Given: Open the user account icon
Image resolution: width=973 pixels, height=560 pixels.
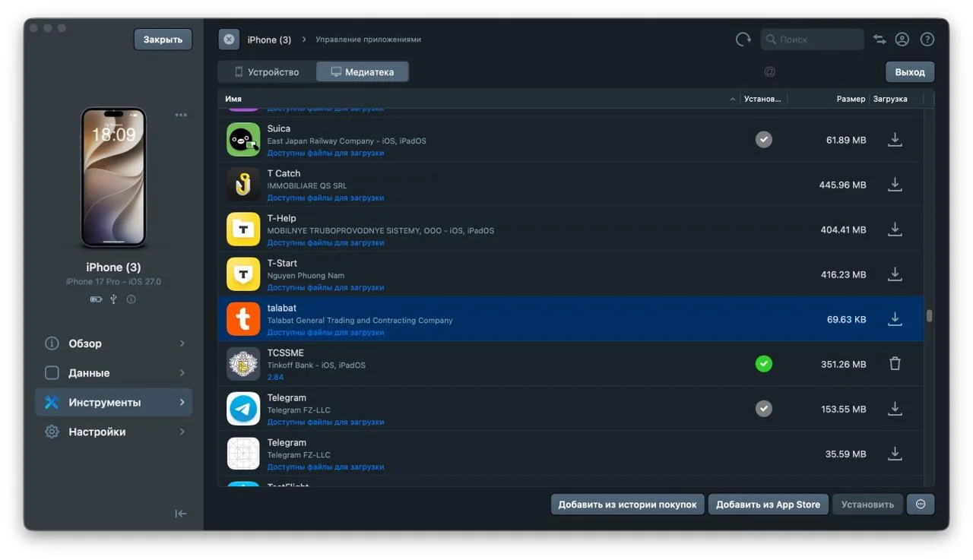Looking at the screenshot, I should tap(902, 40).
